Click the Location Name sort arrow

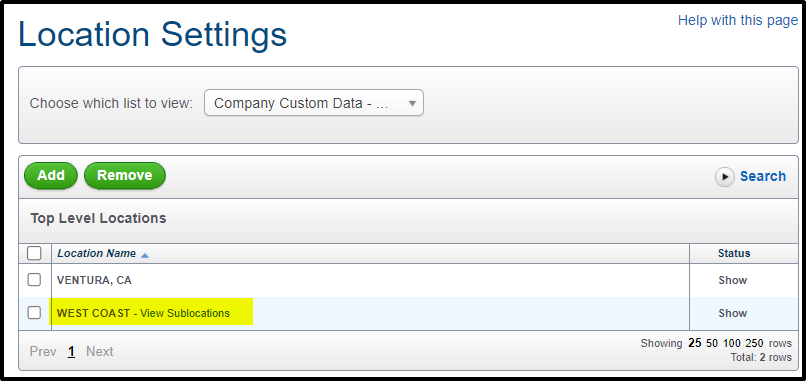pos(144,255)
